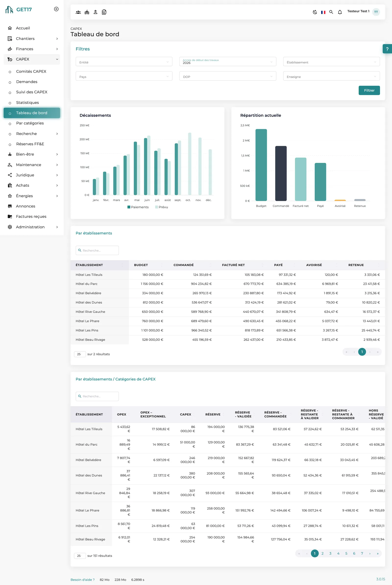Open the building icon in top toolbar
This screenshot has width=392, height=585.
click(87, 12)
